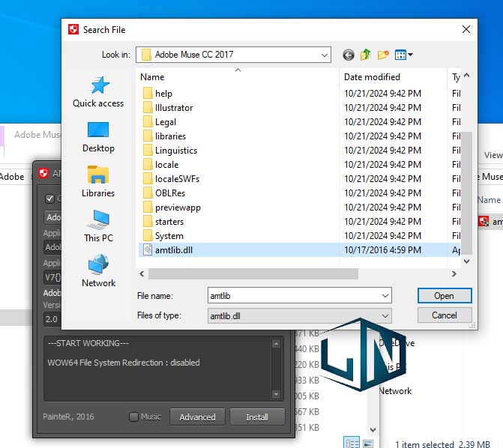503x448 pixels.
Task: Select the help folder icon
Action: point(148,94)
